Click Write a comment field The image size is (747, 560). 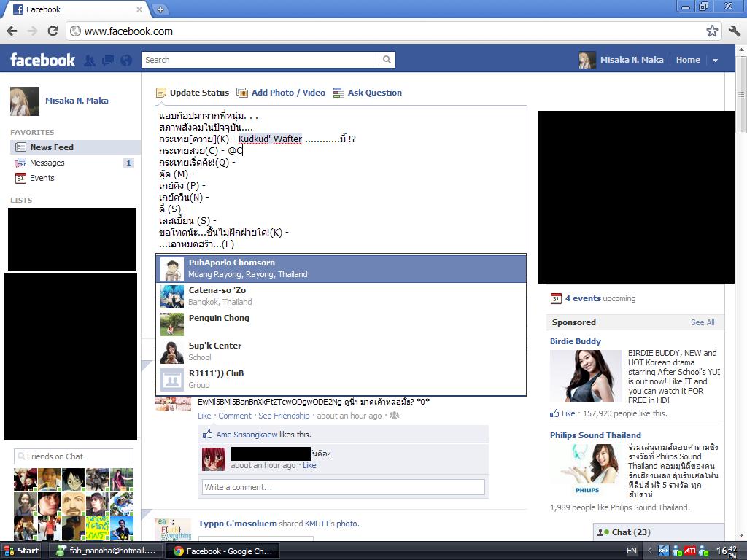[x=344, y=487]
